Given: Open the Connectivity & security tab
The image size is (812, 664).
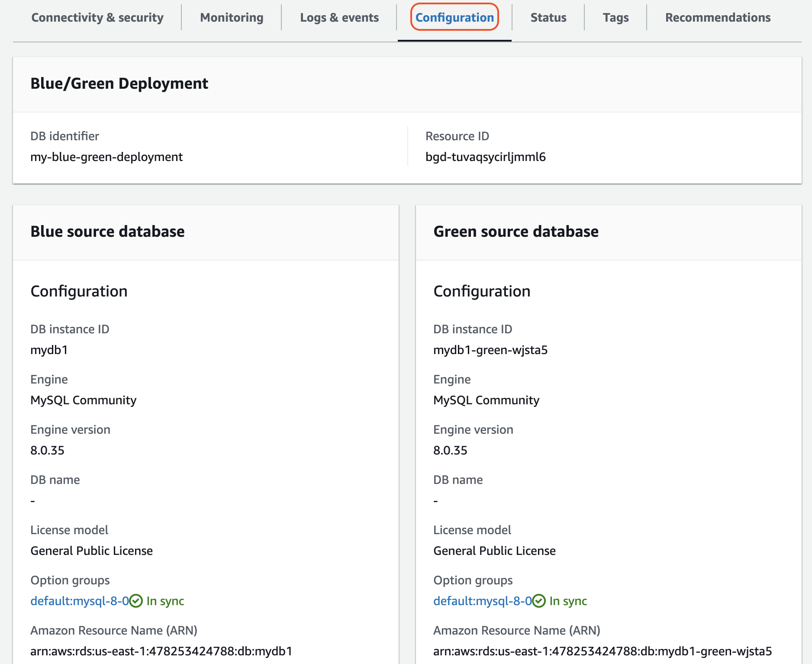Looking at the screenshot, I should click(x=97, y=17).
